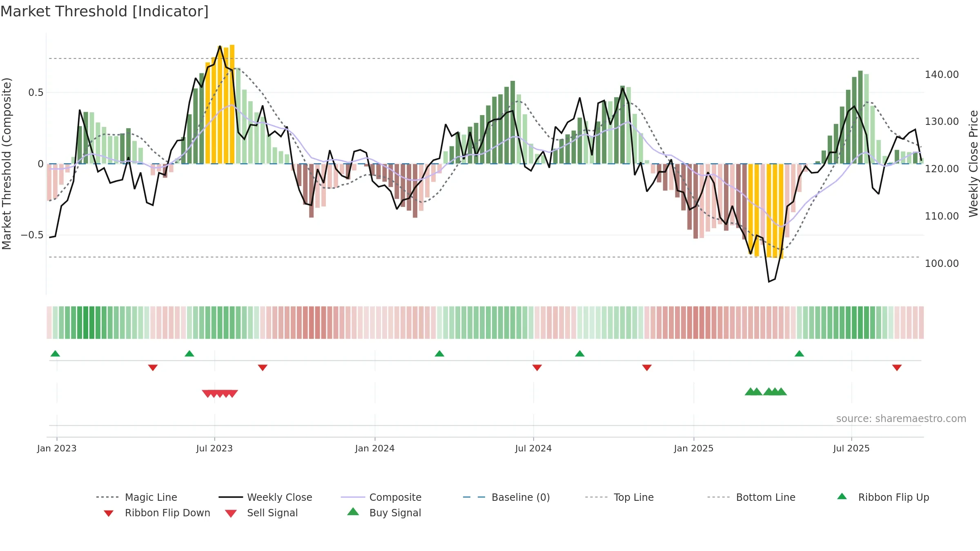Click the 130.00 price axis label
Viewport: 980px width, 551px height.
click(x=942, y=121)
